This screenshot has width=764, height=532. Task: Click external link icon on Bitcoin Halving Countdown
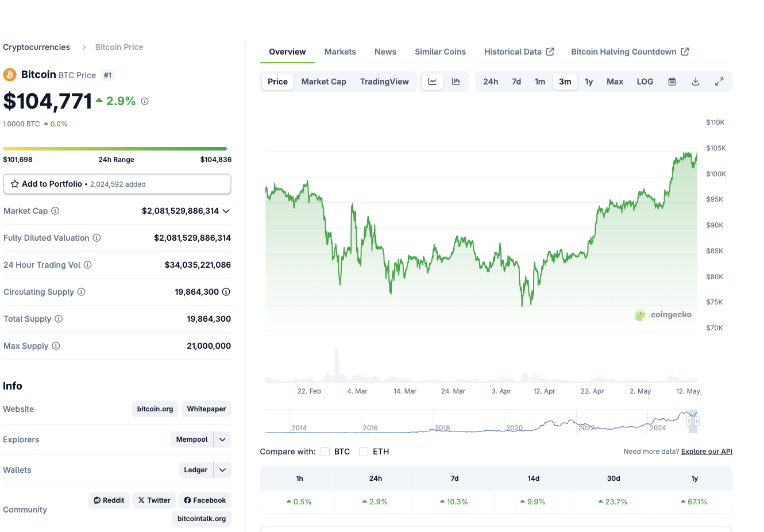click(685, 52)
